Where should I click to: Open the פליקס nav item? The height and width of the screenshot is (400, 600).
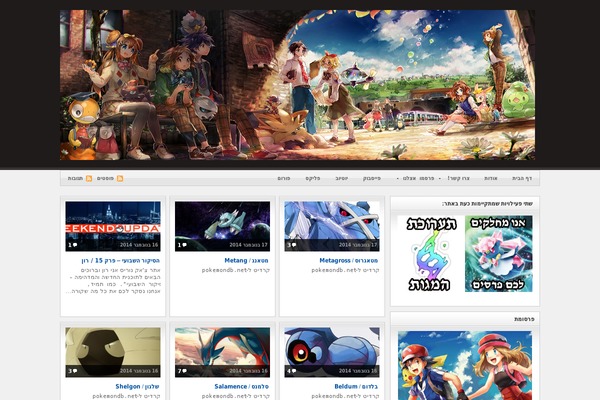coord(313,178)
